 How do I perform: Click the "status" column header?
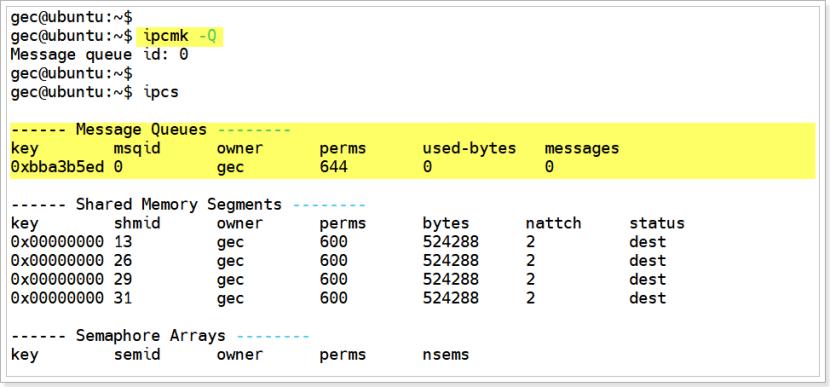click(657, 224)
